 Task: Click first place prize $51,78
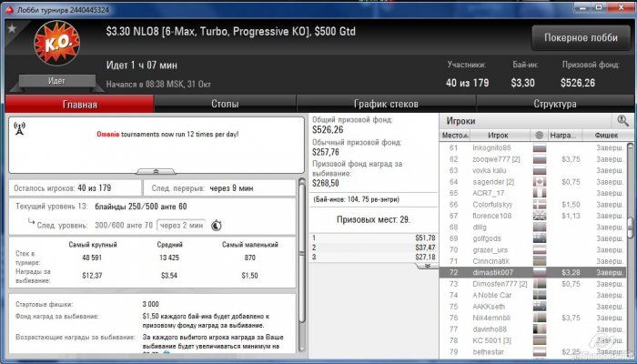point(425,238)
